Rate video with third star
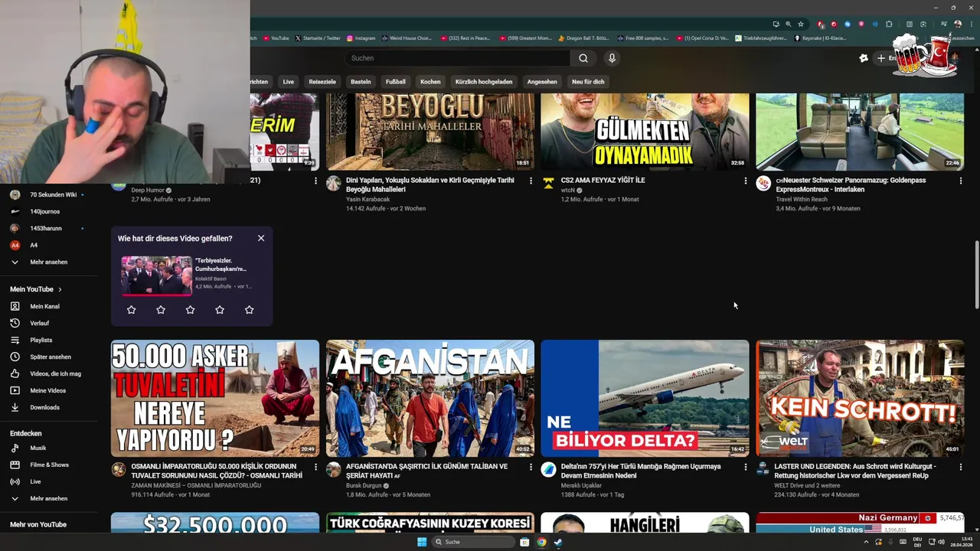 190,310
